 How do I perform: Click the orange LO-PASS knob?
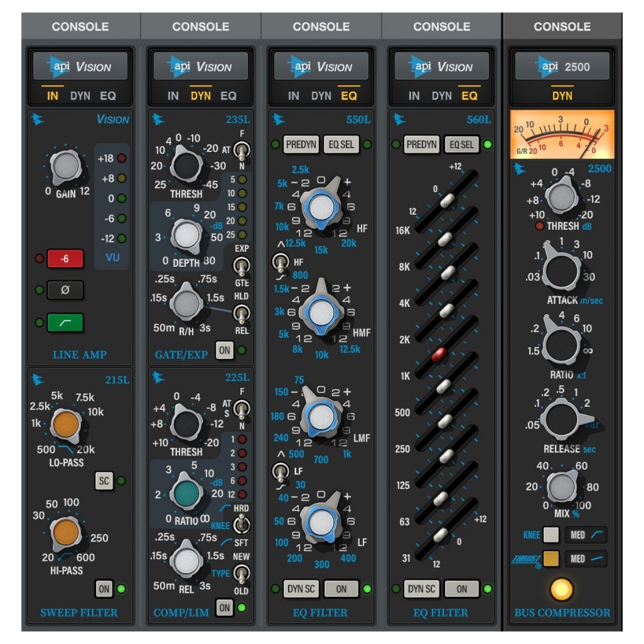coord(66,424)
